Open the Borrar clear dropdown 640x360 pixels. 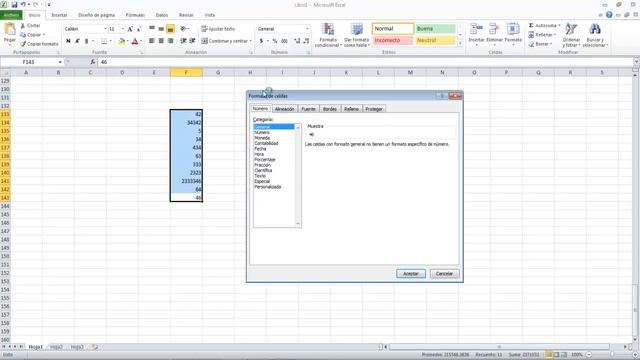[540, 44]
